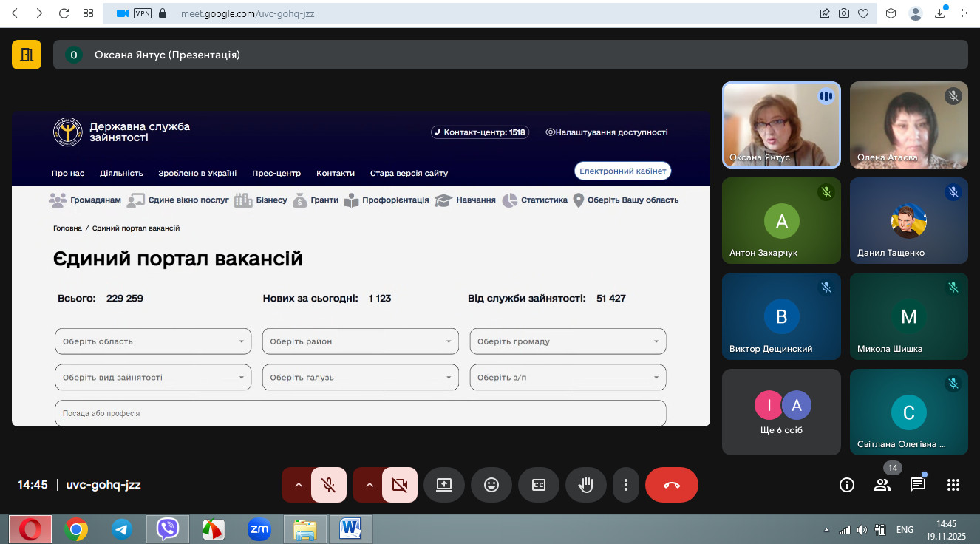Open Viber from the taskbar
Viewport: 980px width, 544px height.
tap(168, 529)
